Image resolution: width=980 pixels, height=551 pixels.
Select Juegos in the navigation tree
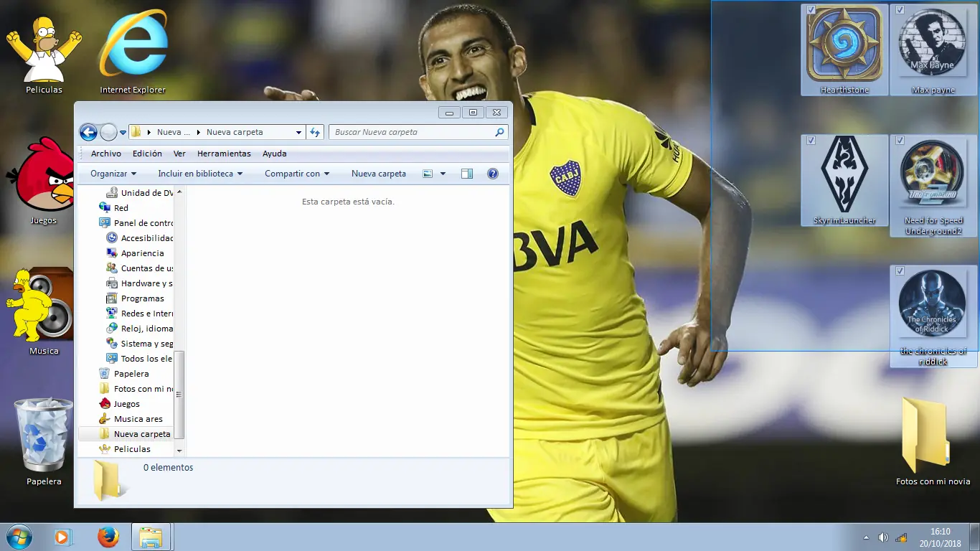tap(126, 404)
